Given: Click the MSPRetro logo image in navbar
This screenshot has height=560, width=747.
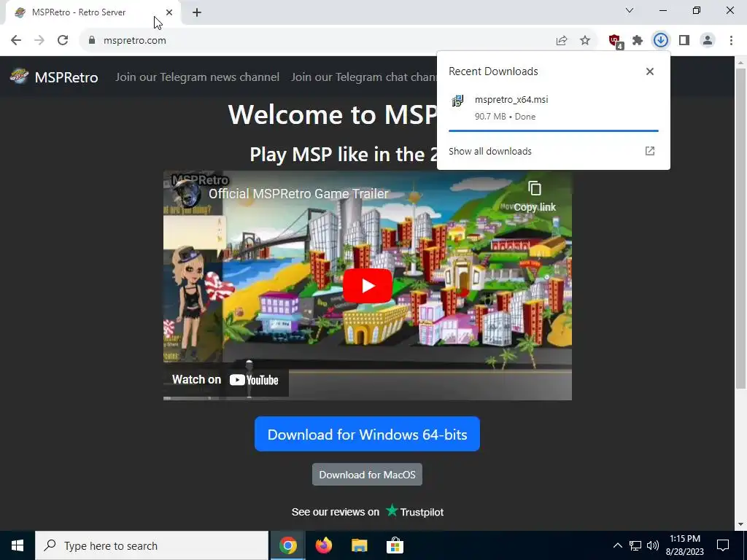Looking at the screenshot, I should (20, 76).
